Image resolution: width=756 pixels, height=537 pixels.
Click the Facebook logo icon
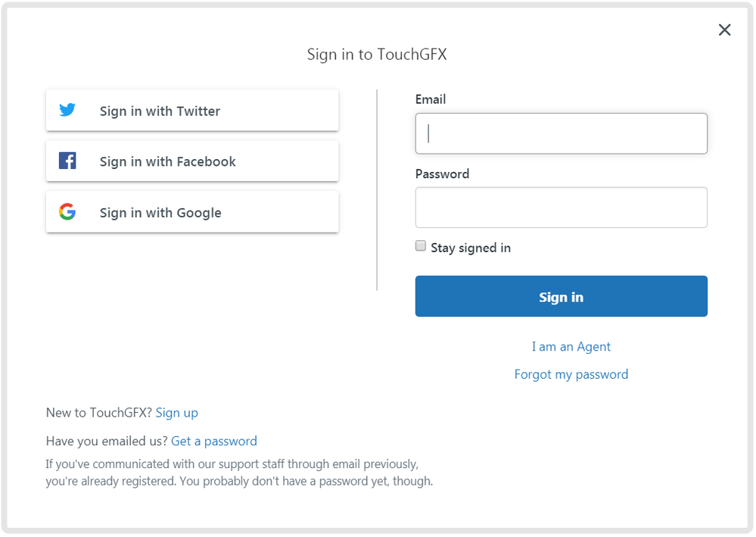click(67, 161)
